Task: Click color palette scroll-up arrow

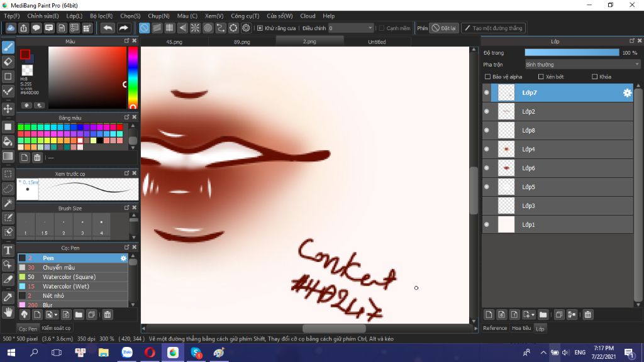Action: point(133,126)
